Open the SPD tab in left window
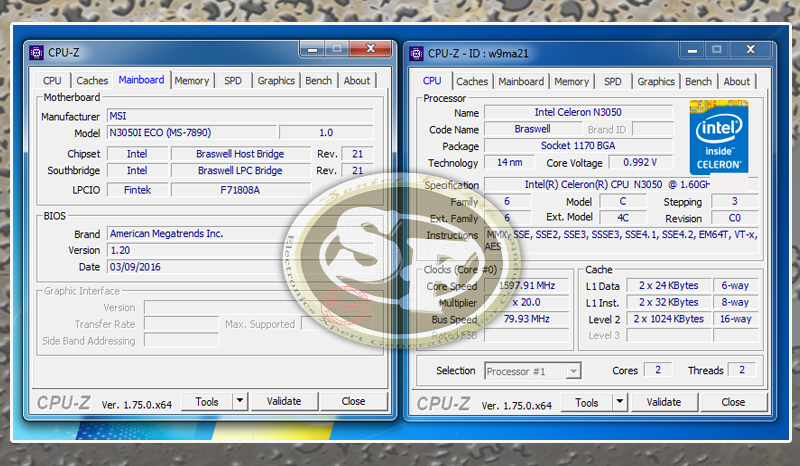 [x=233, y=81]
